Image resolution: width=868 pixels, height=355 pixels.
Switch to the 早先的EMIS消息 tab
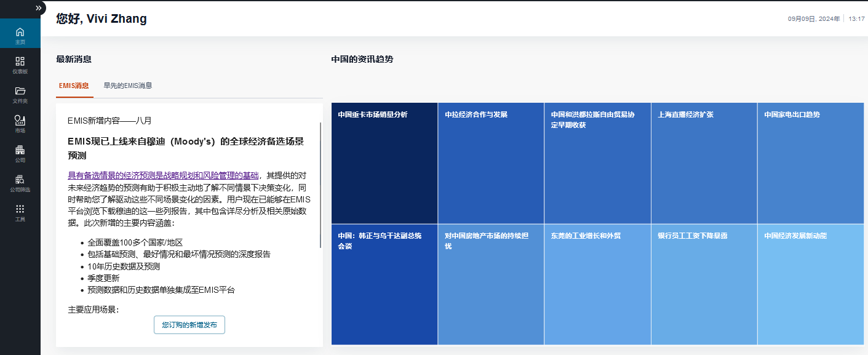click(127, 86)
